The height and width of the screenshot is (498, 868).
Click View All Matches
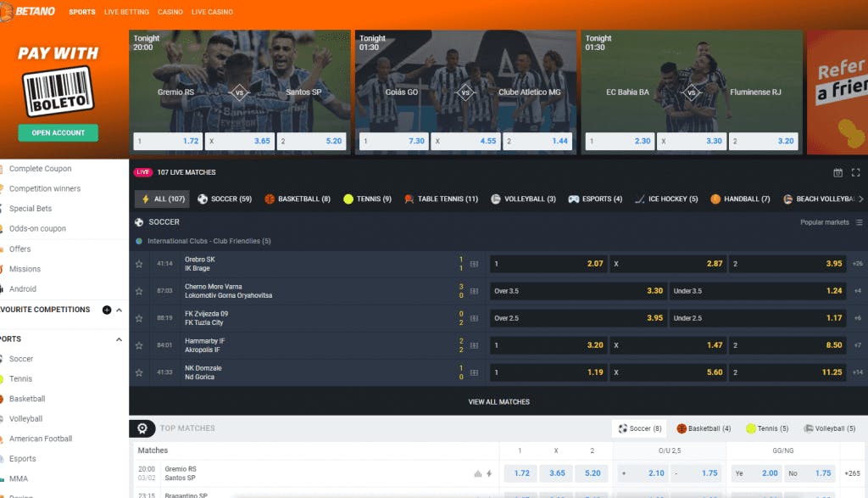[x=498, y=402]
